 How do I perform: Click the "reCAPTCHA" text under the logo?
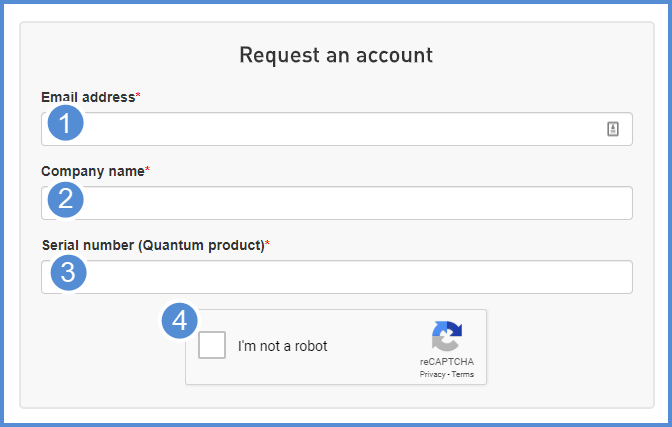coord(447,362)
